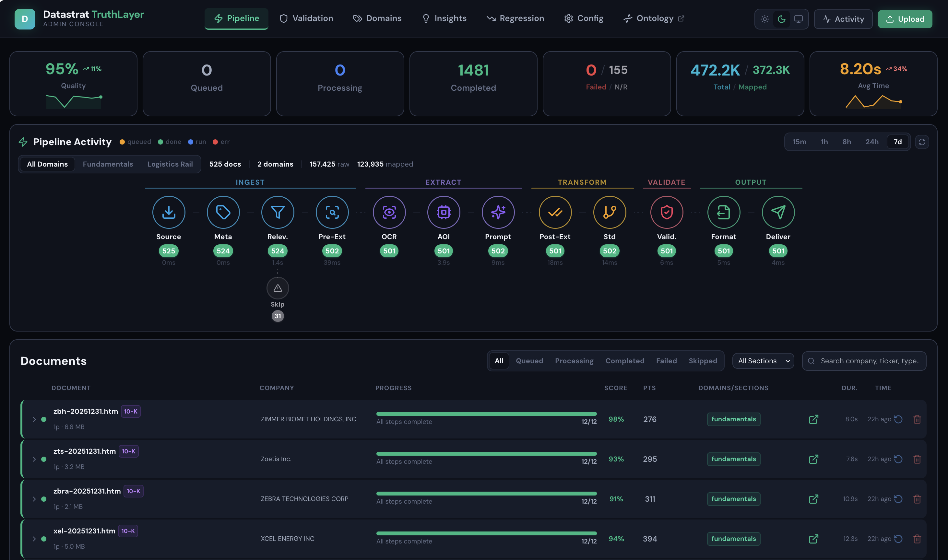
Task: Reprocess the zbra-20251231.htm document
Action: click(x=898, y=499)
